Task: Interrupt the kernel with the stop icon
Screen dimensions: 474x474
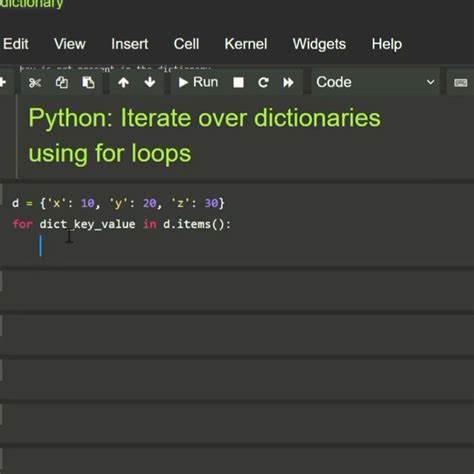Action: (x=238, y=82)
